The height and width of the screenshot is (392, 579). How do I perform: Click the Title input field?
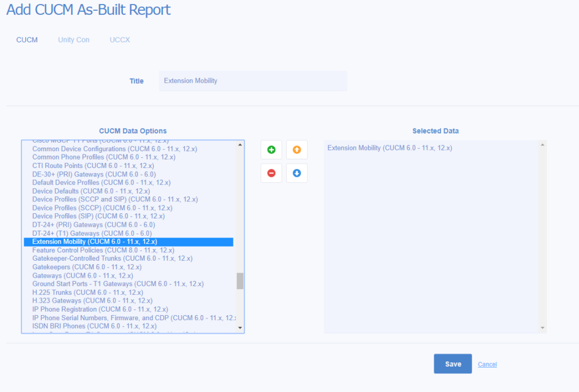tap(253, 81)
